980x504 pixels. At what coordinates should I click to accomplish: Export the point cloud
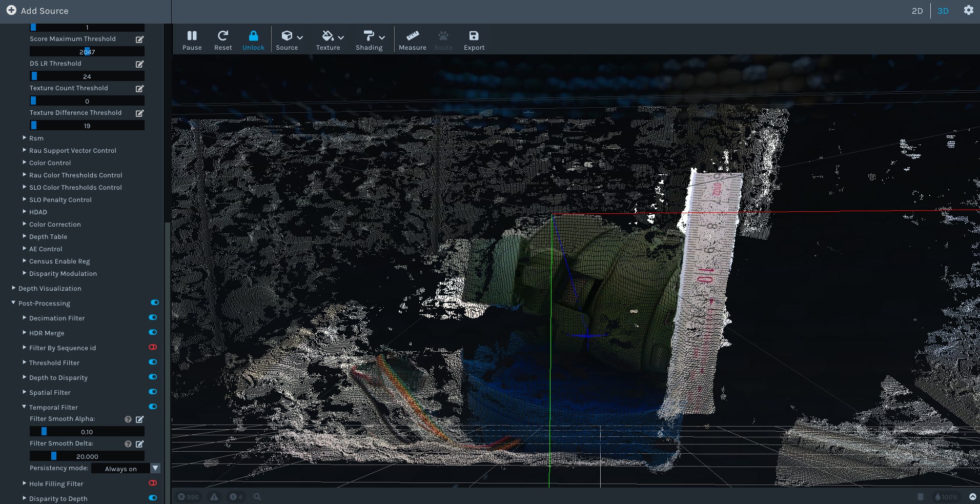[473, 39]
